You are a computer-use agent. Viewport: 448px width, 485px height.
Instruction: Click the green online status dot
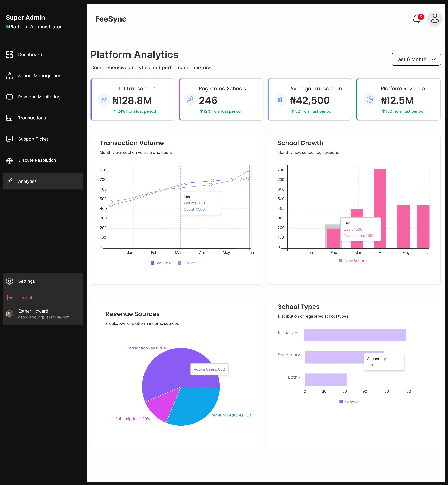pyautogui.click(x=7, y=27)
